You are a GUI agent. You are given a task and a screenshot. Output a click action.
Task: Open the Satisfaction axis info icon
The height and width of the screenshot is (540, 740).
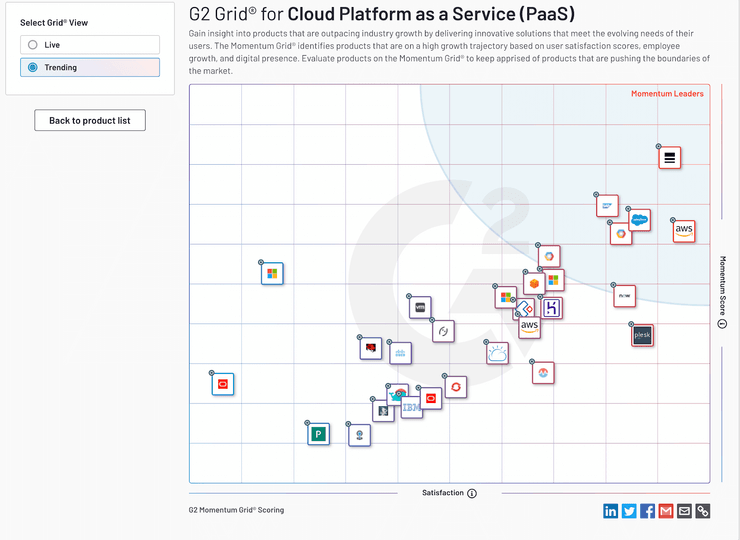coord(472,493)
